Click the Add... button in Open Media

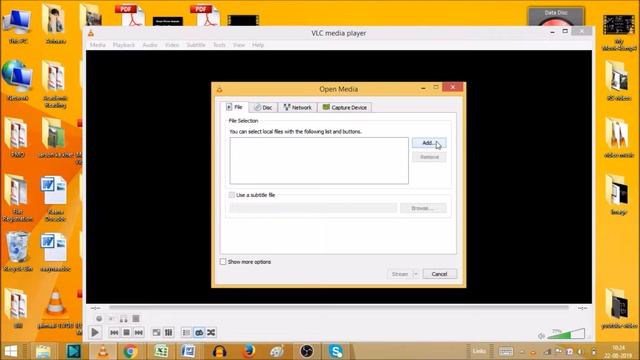pos(429,143)
